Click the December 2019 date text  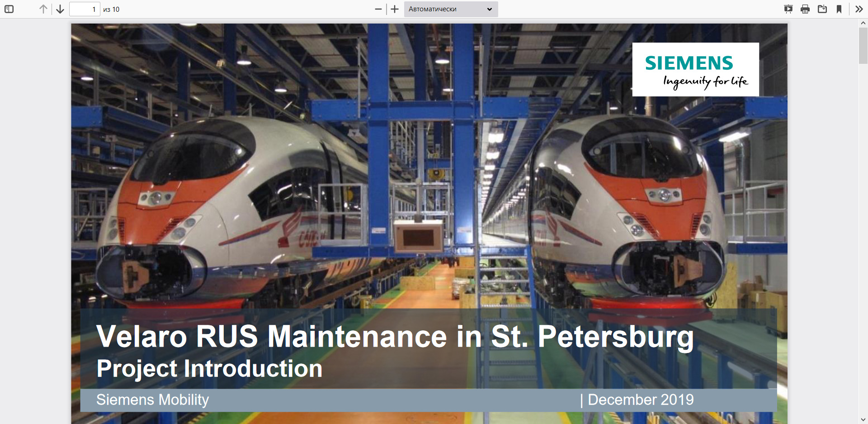click(x=640, y=400)
